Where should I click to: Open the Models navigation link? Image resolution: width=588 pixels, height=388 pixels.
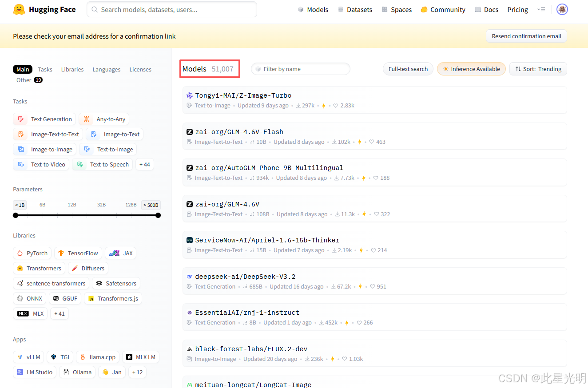pyautogui.click(x=313, y=9)
